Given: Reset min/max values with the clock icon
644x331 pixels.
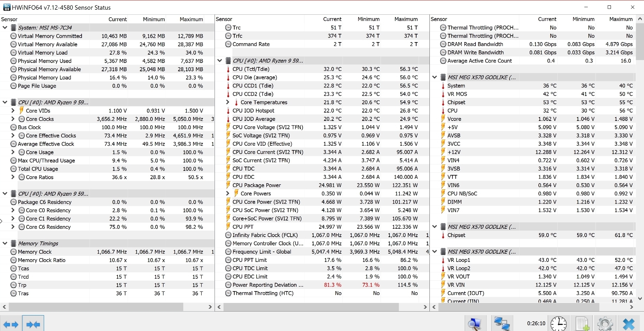Looking at the screenshot, I should [x=558, y=324].
